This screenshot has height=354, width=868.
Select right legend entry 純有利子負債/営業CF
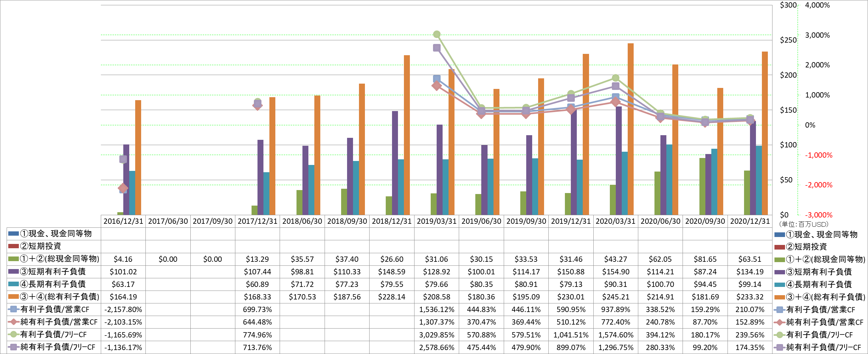pos(819,322)
